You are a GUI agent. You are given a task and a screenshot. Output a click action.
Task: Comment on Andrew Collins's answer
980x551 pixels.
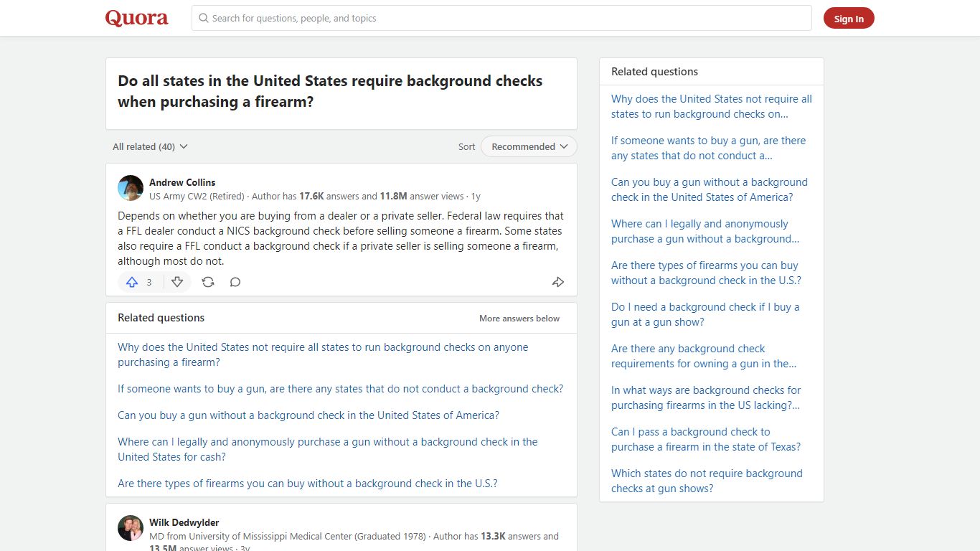235,282
